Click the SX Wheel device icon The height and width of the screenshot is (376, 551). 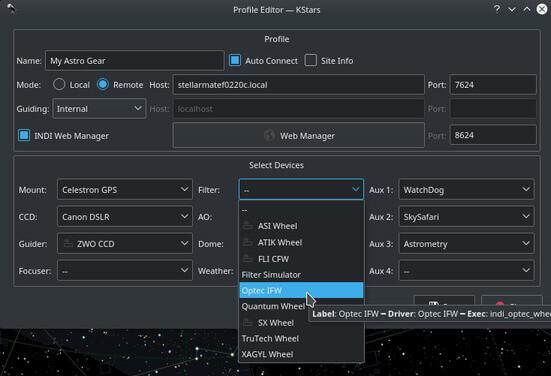[x=248, y=323]
